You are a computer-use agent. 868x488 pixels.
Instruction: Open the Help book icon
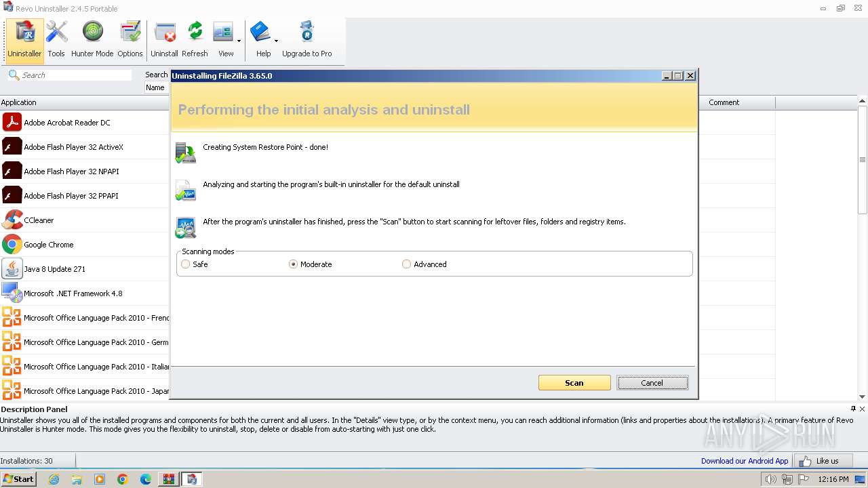coord(260,32)
